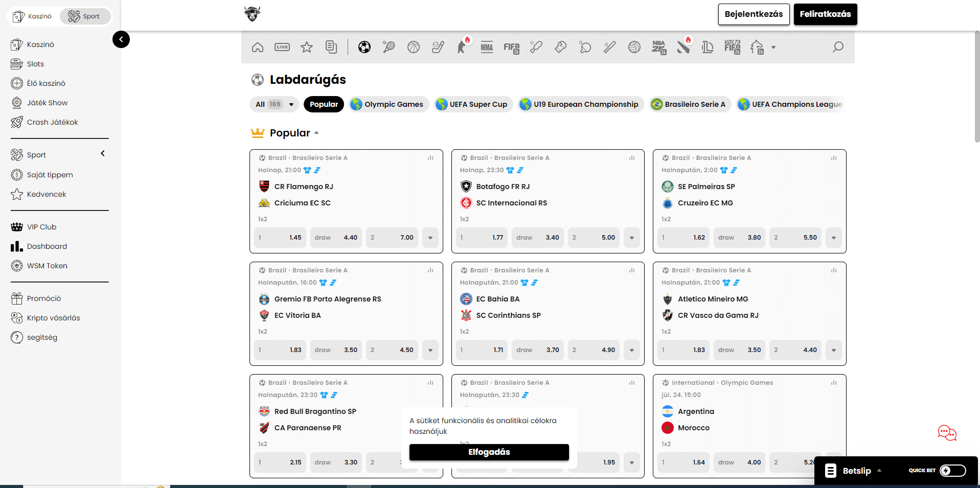The height and width of the screenshot is (488, 980).
Task: Select the table tennis paddle icon
Action: click(x=585, y=48)
